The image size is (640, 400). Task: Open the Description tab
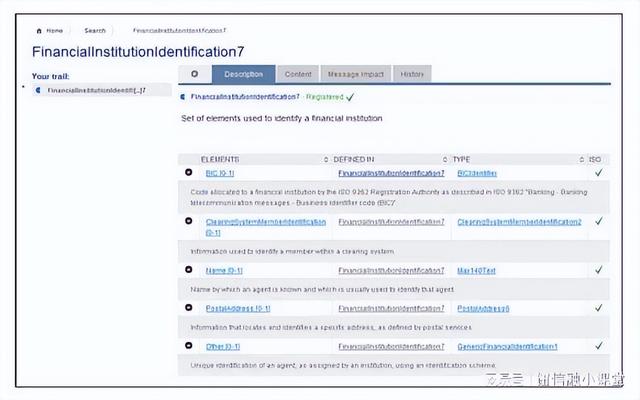(244, 74)
